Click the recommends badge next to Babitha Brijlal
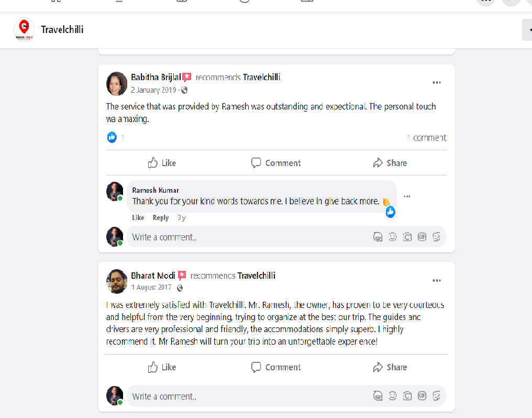 (x=187, y=76)
